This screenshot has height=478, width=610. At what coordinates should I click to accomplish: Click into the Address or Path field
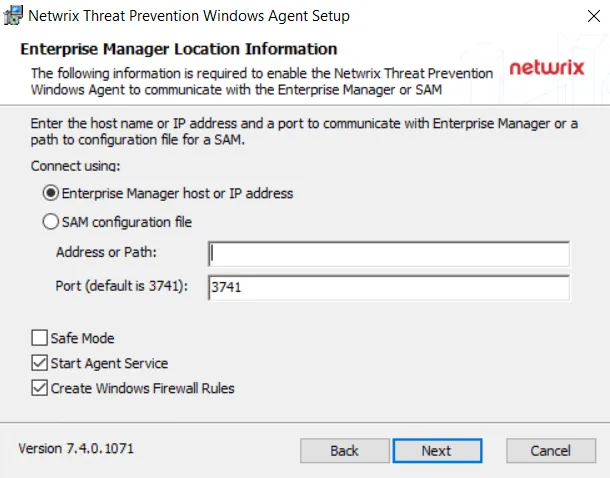point(389,254)
